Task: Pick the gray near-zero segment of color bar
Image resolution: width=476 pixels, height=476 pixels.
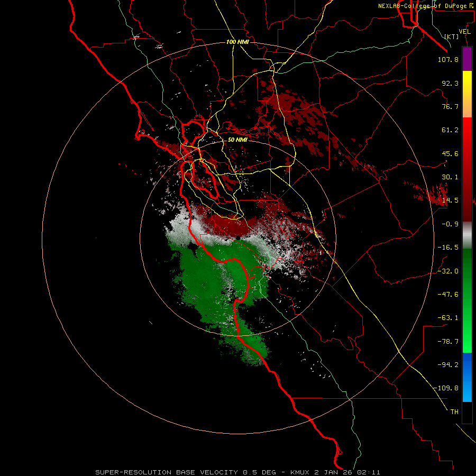Action: [x=467, y=235]
